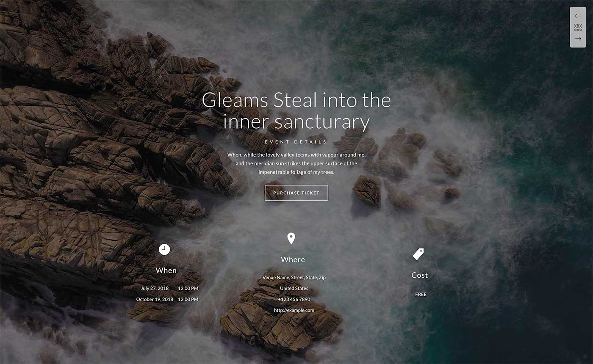Select the July 27, 2018 date
This screenshot has width=593, height=364.
pos(155,288)
